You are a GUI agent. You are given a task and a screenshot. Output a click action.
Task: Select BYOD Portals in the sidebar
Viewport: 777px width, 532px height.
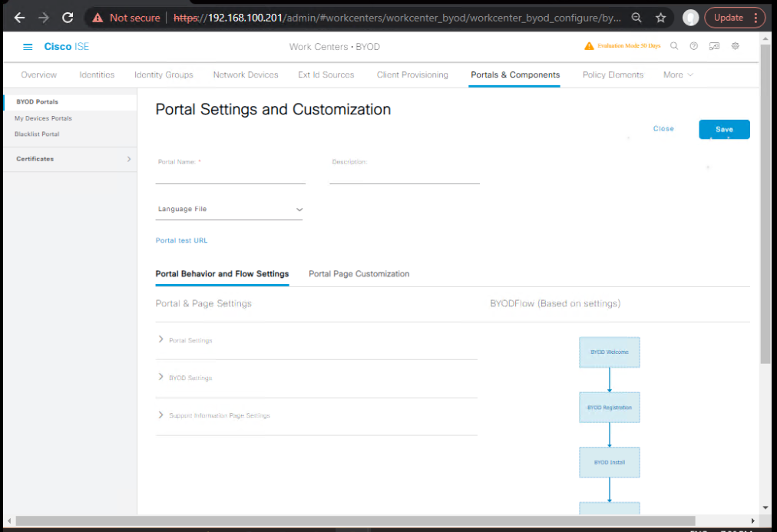pos(37,101)
